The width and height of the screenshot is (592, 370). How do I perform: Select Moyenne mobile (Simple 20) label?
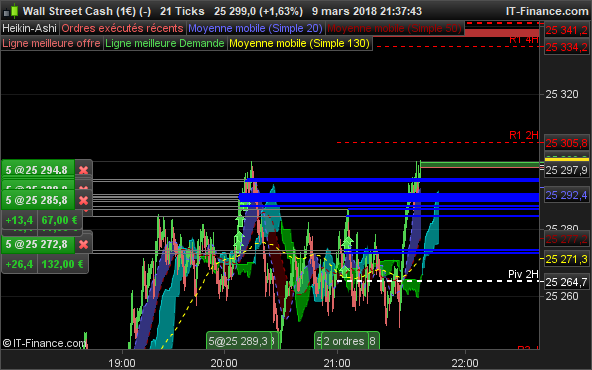pos(256,28)
